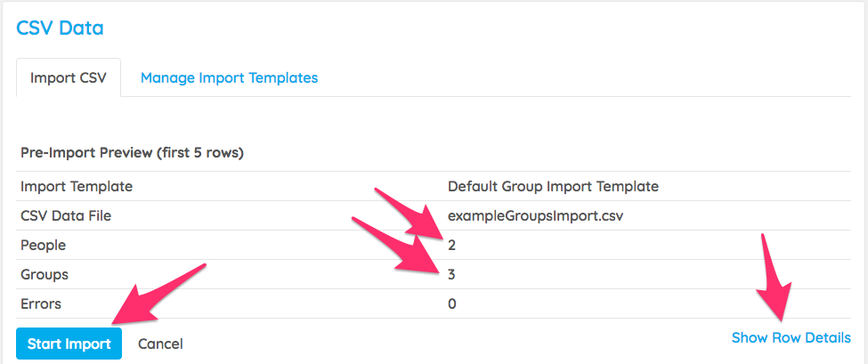Select the Import CSV tab
This screenshot has width=868, height=364.
[x=69, y=78]
